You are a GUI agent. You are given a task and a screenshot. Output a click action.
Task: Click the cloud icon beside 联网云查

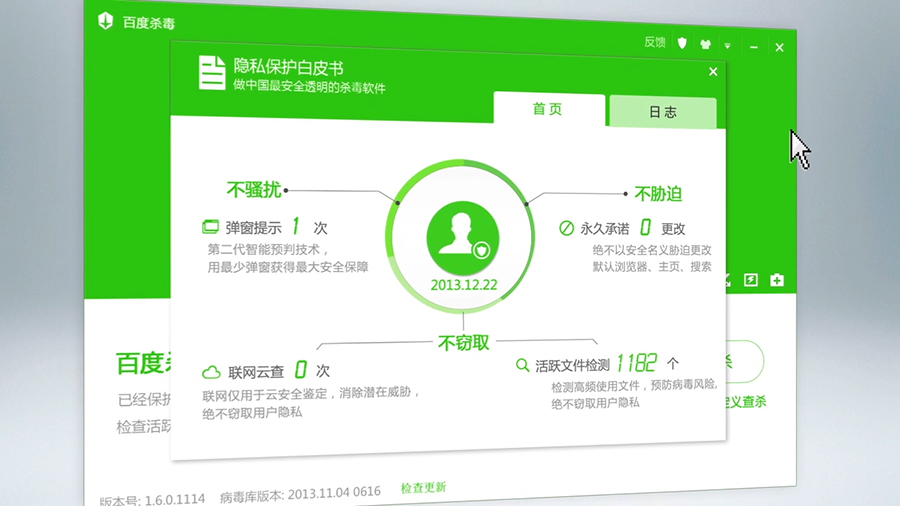point(211,372)
